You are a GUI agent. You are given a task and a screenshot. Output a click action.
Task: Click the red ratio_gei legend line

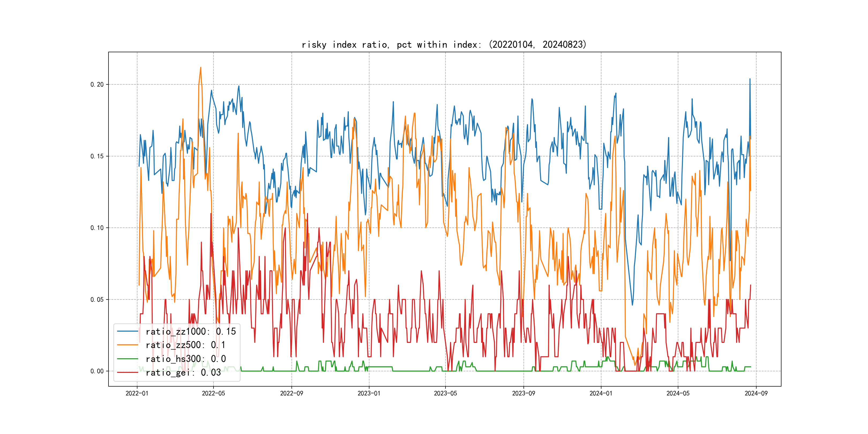127,372
